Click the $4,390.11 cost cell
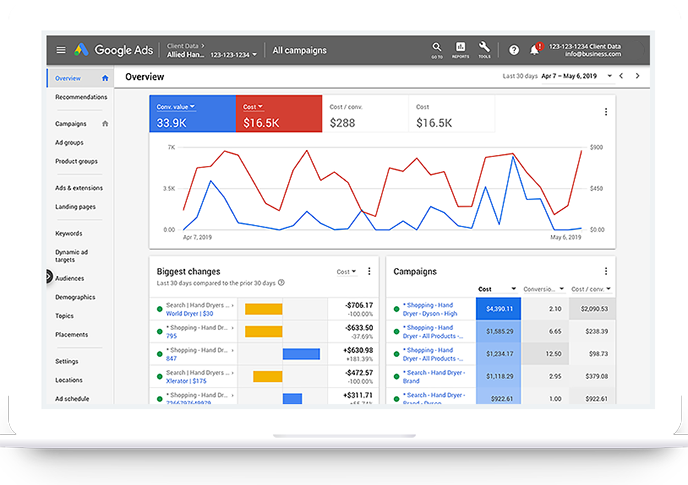Image resolution: width=688 pixels, height=485 pixels. point(498,309)
